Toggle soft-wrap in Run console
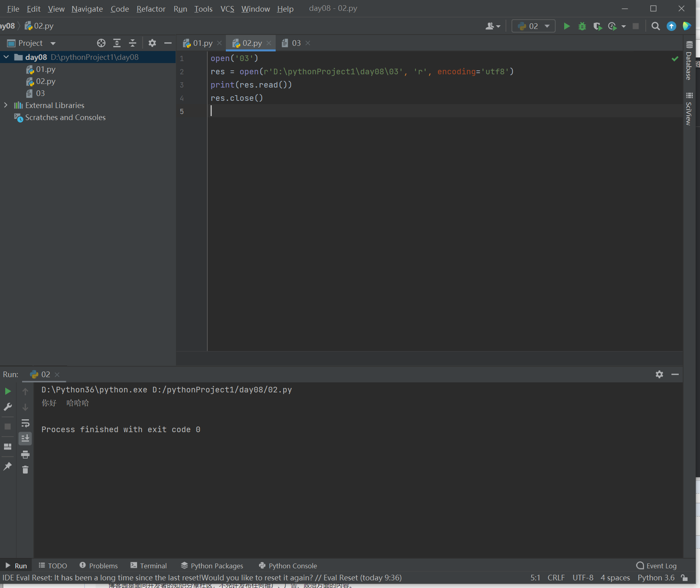 [25, 423]
